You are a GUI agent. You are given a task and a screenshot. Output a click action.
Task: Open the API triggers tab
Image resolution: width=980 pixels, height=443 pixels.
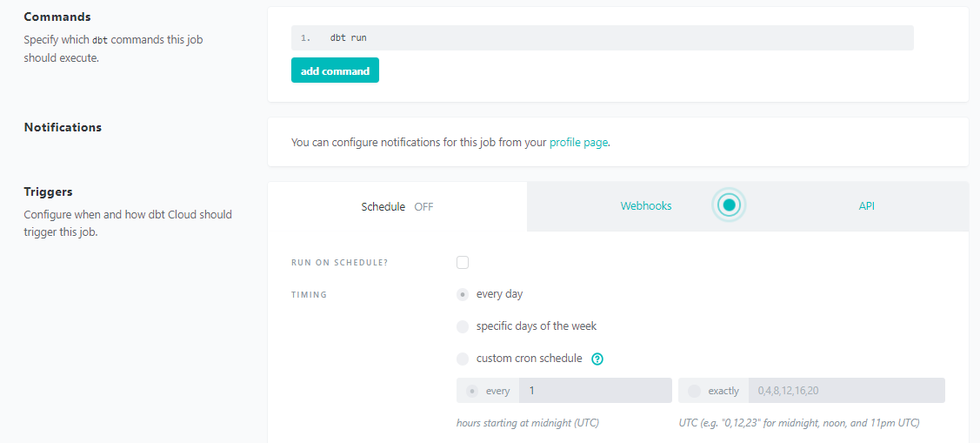(866, 206)
